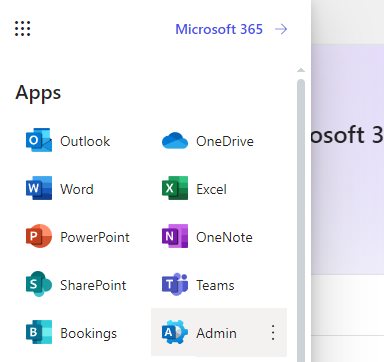Open the PowerPoint app icon

39,236
